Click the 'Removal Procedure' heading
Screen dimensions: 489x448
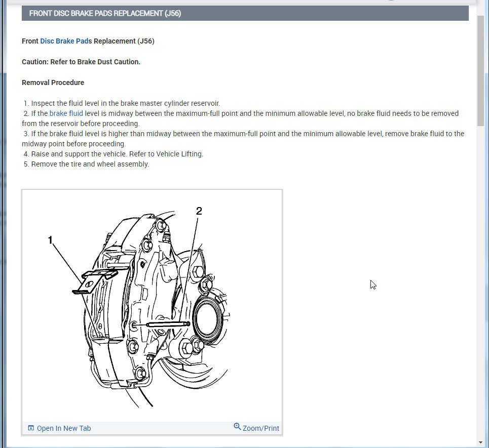click(x=53, y=83)
